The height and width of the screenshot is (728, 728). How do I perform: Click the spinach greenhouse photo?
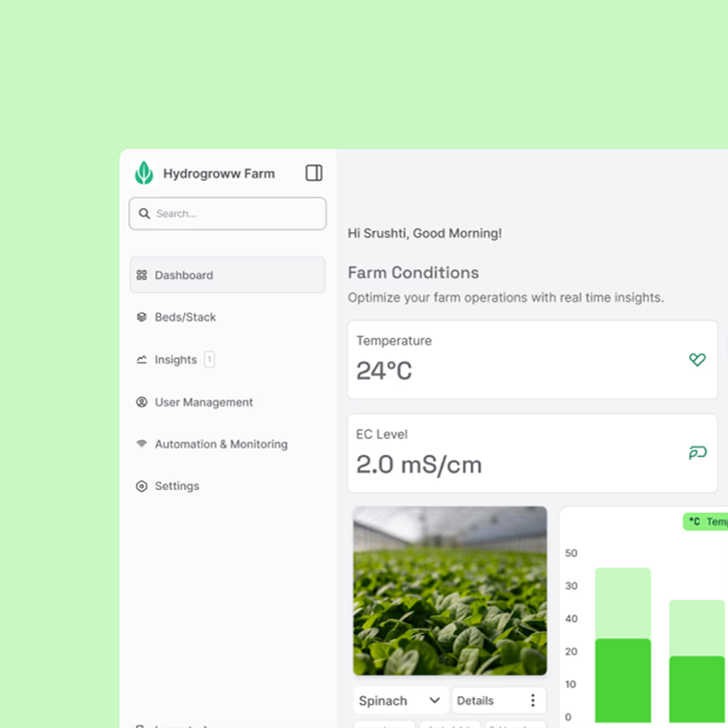pos(450,591)
